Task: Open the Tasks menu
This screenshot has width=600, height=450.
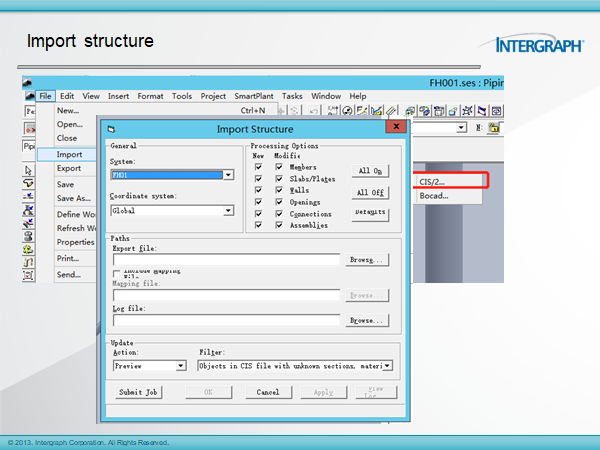Action: [x=292, y=96]
